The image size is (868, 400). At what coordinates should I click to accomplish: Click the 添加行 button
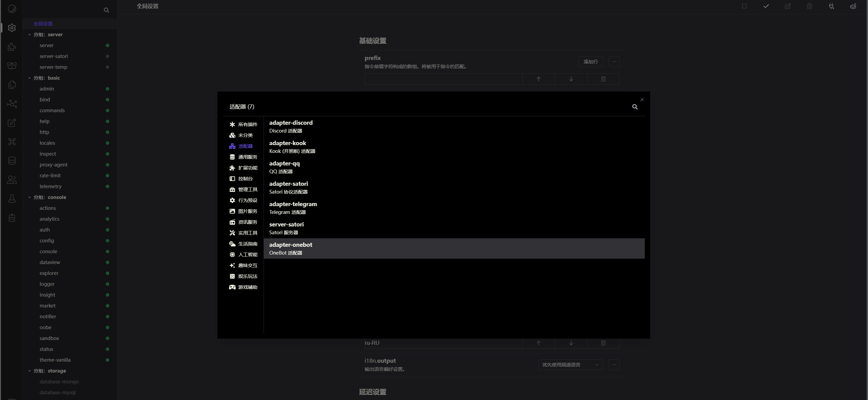[x=591, y=62]
